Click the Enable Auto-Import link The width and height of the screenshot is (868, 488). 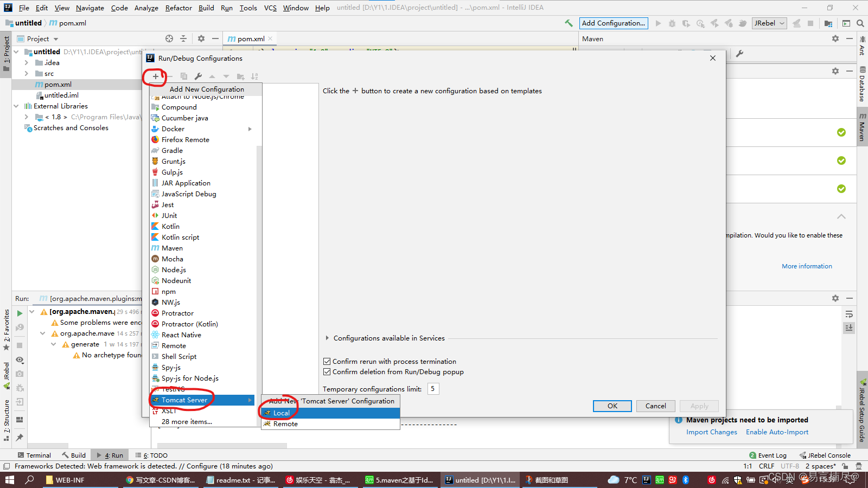(777, 432)
